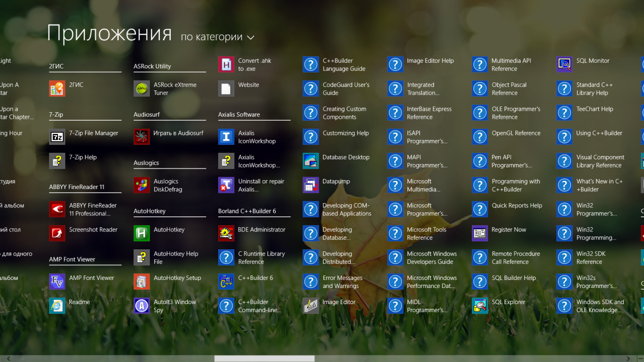Select the ASRock Utility category header

pos(152,66)
